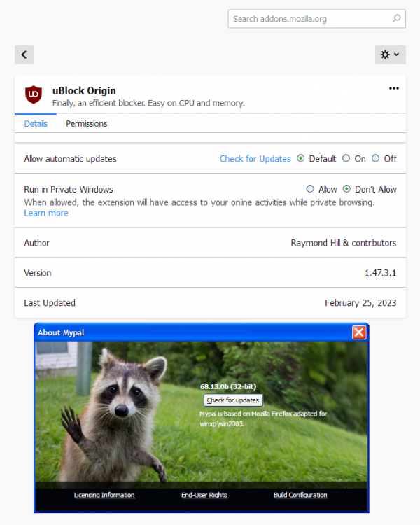Select Don't Allow for private windows
Screen dimensions: 420x525
click(x=346, y=189)
